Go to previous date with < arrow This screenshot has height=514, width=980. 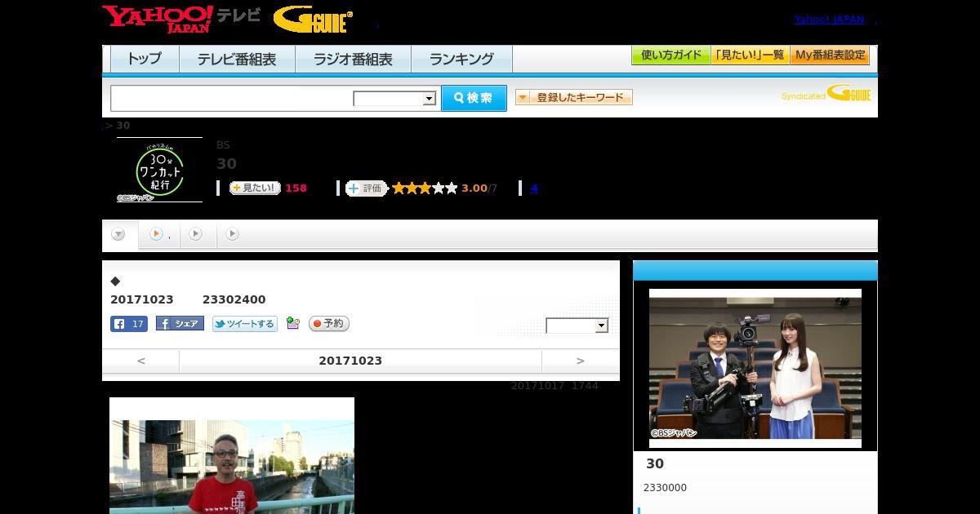pos(140,361)
